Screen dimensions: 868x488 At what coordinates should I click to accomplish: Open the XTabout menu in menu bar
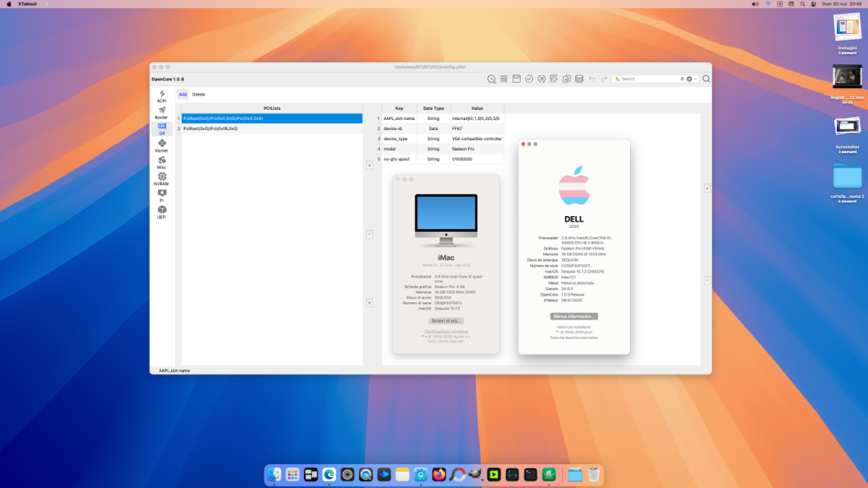point(29,4)
